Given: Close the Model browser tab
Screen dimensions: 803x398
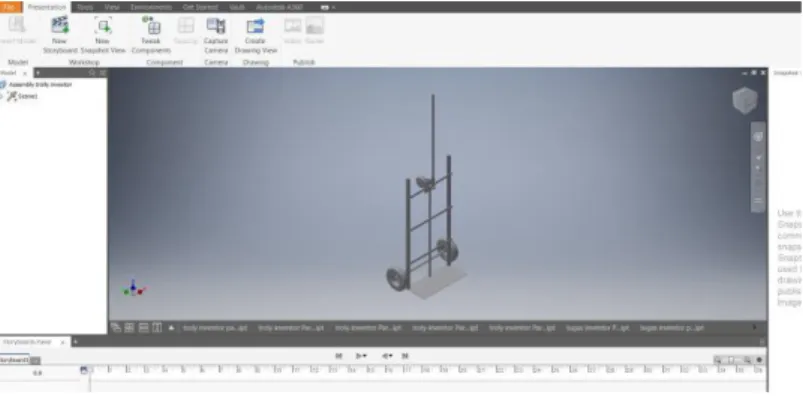Looking at the screenshot, I should pyautogui.click(x=25, y=74).
